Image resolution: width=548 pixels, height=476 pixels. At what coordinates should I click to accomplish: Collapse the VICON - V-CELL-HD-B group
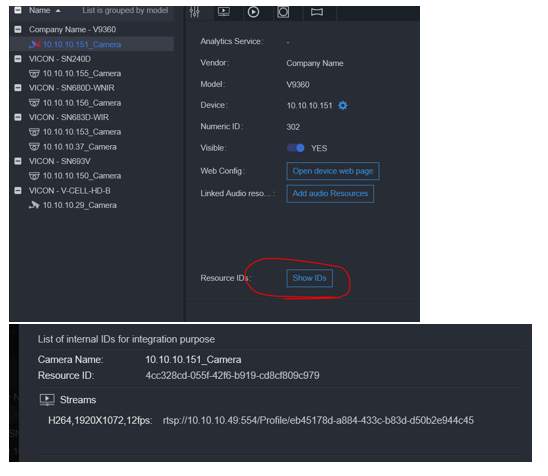pos(18,190)
